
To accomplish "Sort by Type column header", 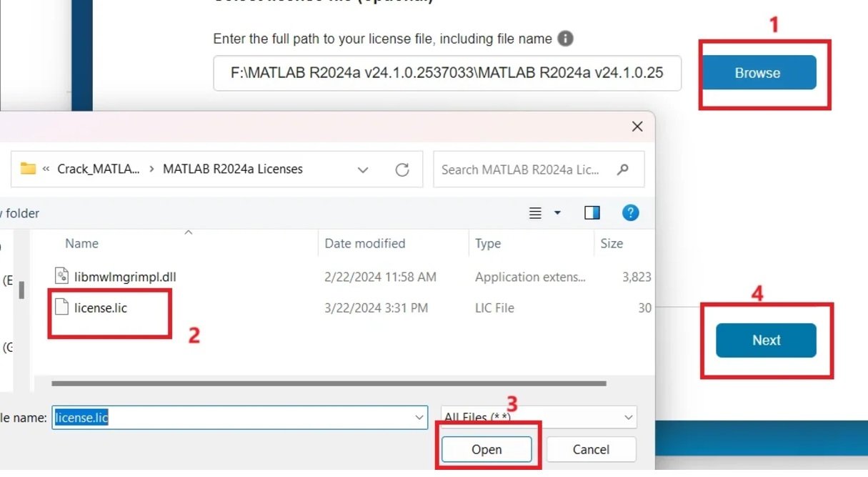I will 488,243.
